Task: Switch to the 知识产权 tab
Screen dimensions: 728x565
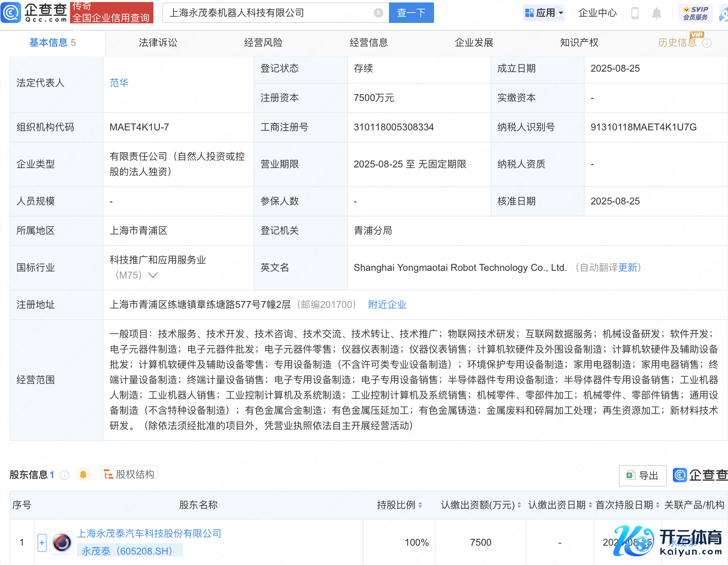Action: (579, 43)
